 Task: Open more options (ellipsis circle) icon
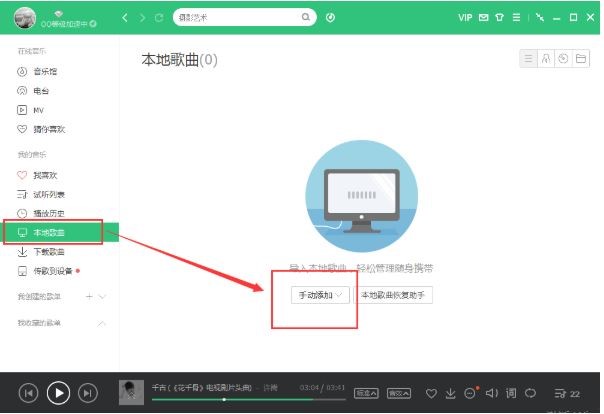click(x=470, y=393)
